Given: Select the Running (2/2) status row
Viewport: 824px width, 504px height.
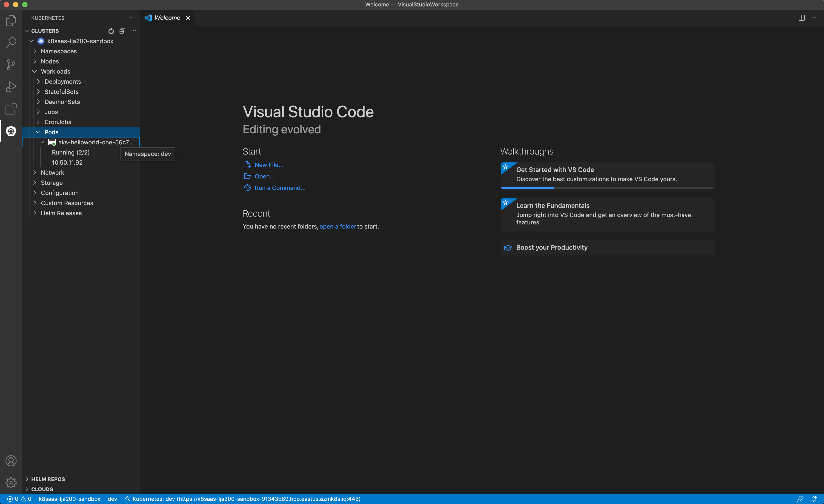Looking at the screenshot, I should point(81,152).
